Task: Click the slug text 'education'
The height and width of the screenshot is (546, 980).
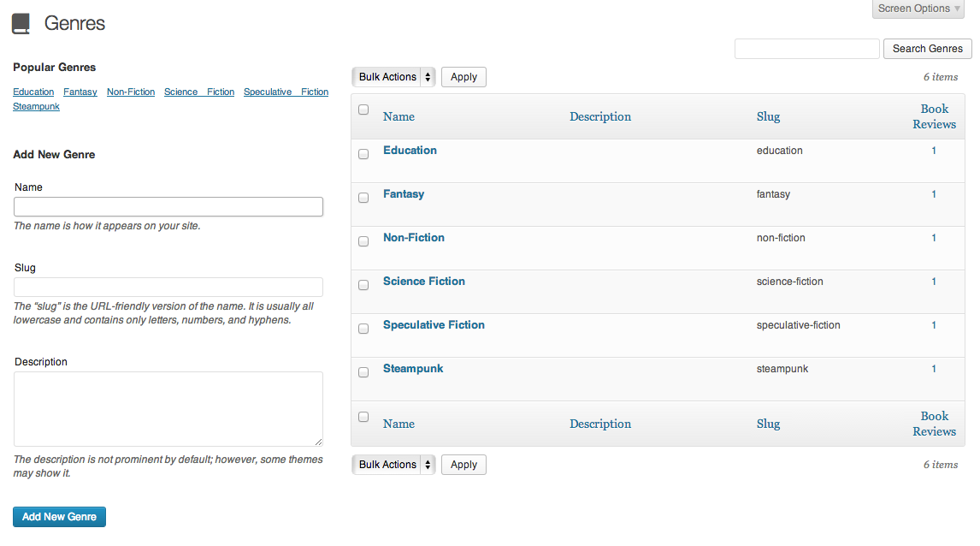Action: tap(779, 151)
